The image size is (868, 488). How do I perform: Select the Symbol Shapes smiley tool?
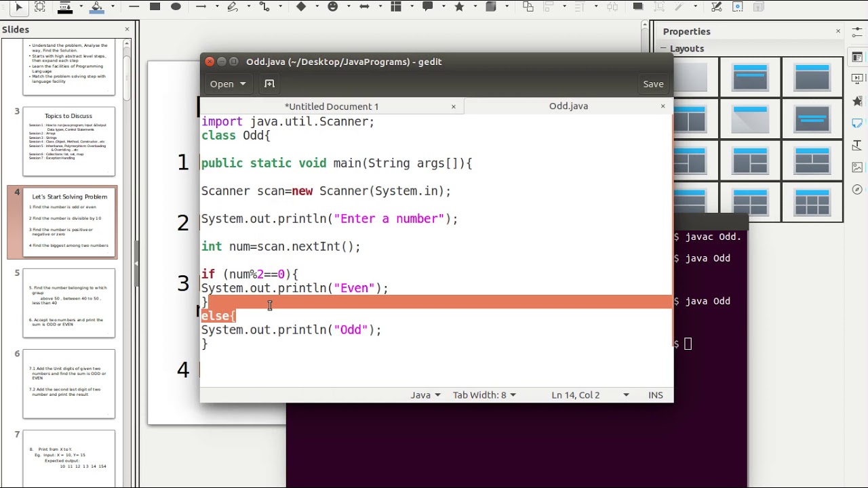click(332, 7)
